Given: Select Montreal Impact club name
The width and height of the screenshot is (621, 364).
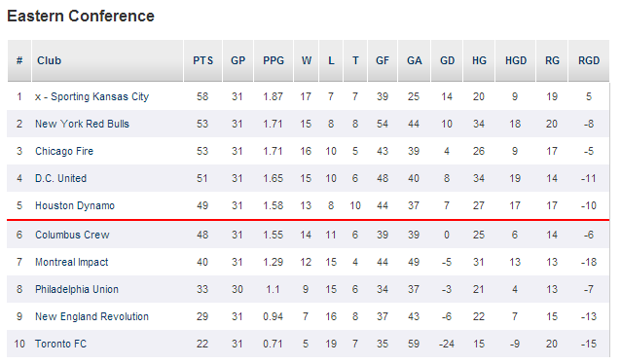Looking at the screenshot, I should (x=72, y=262).
